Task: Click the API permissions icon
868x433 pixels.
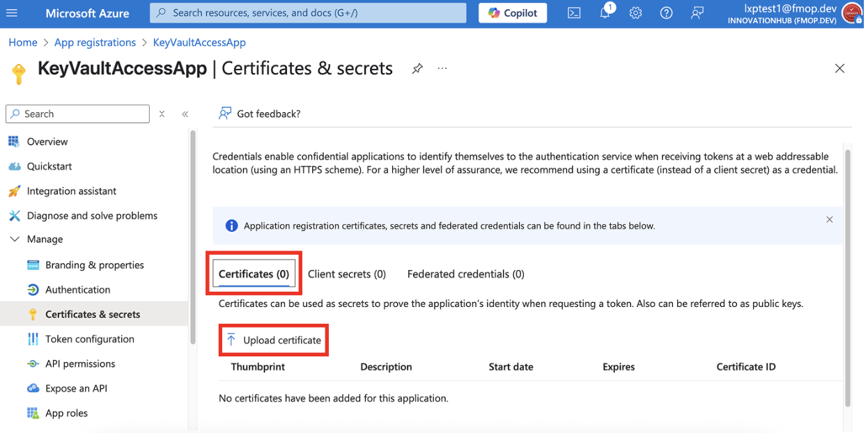Action: point(33,363)
